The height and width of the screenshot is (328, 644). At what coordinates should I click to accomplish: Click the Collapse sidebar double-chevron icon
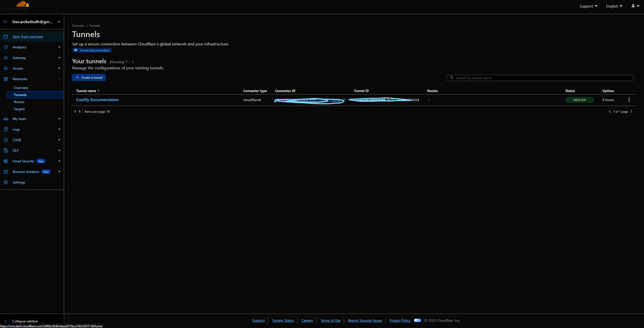coord(6,321)
